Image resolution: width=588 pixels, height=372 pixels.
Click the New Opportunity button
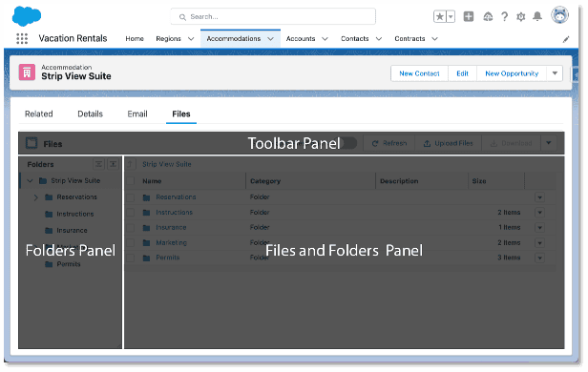tap(512, 73)
